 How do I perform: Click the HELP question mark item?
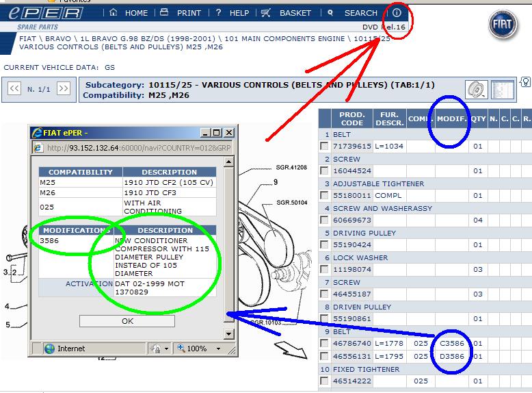(x=232, y=13)
